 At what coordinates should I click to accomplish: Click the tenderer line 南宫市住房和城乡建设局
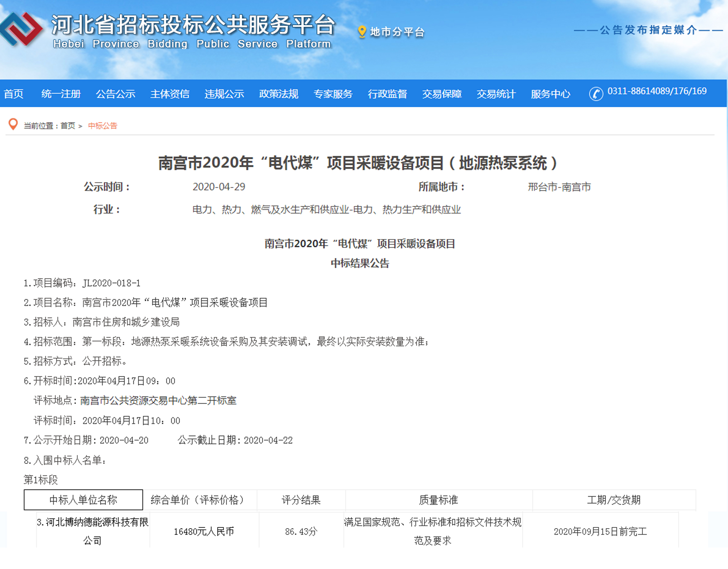click(x=102, y=322)
